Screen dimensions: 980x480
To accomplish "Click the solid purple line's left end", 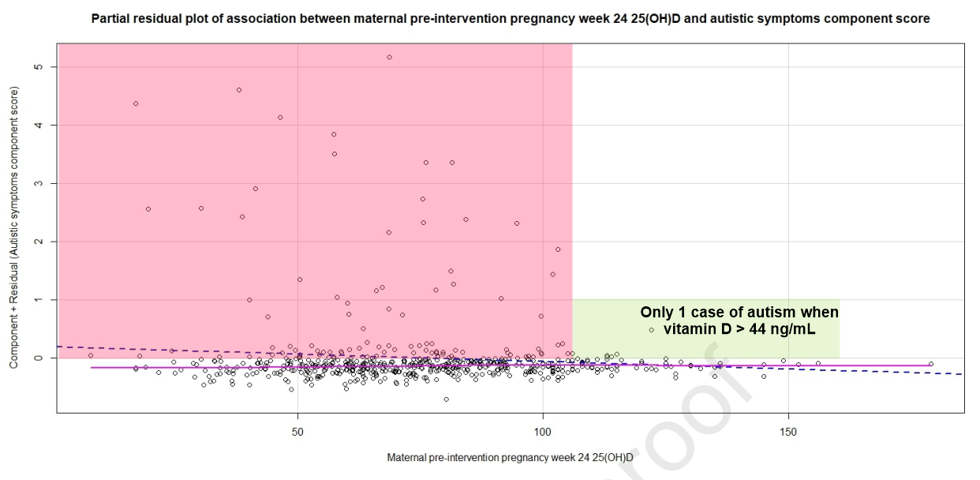I will pos(92,367).
